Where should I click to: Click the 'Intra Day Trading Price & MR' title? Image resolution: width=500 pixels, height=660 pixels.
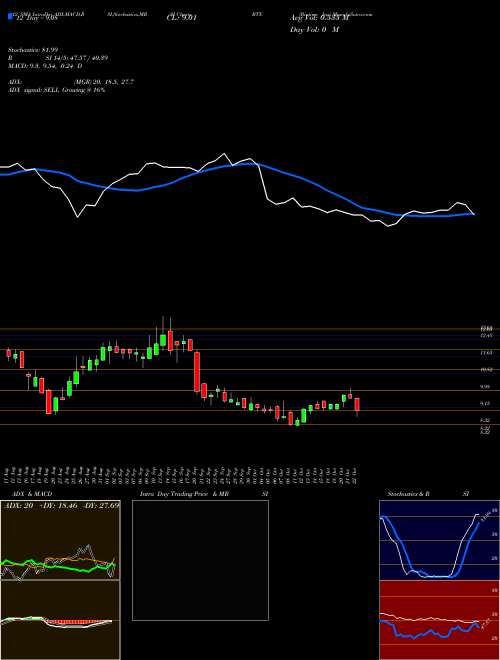click(184, 494)
